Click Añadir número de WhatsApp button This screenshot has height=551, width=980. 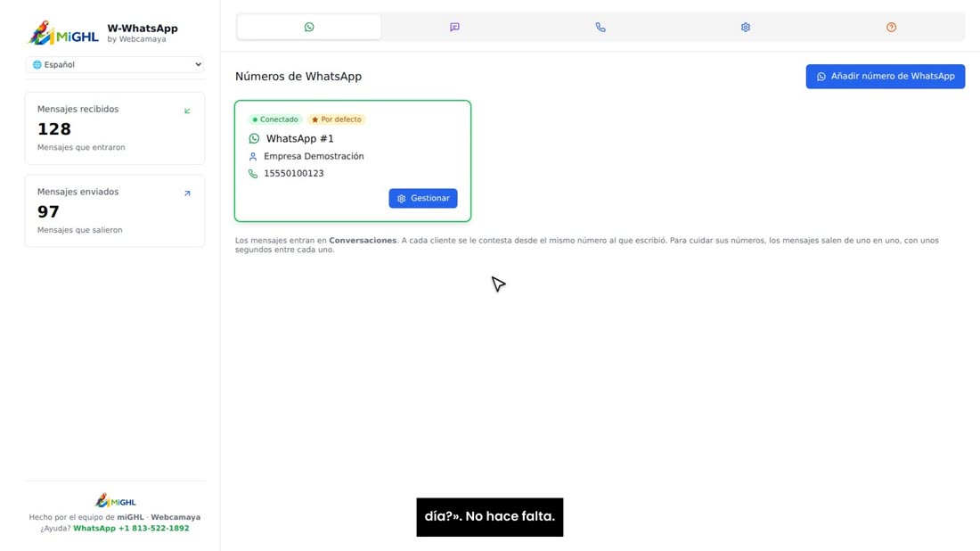(885, 77)
